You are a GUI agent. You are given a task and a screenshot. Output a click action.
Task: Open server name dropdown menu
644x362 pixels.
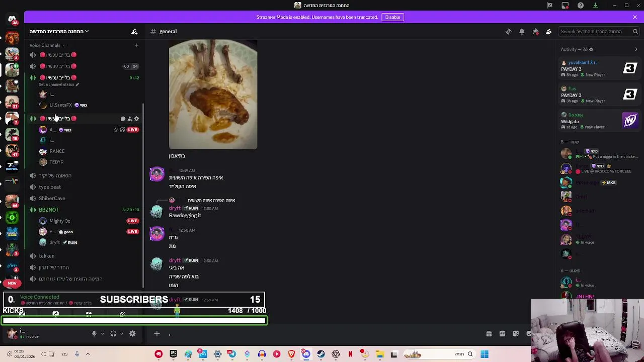[59, 31]
